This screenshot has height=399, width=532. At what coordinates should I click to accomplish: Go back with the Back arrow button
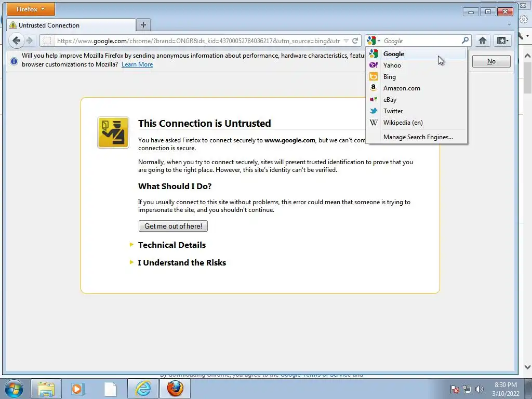[x=16, y=41]
